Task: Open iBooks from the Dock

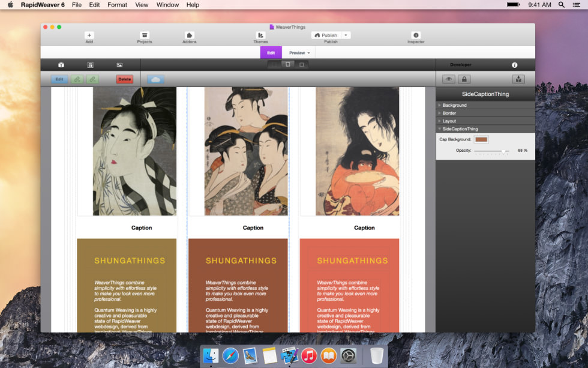Action: point(329,355)
